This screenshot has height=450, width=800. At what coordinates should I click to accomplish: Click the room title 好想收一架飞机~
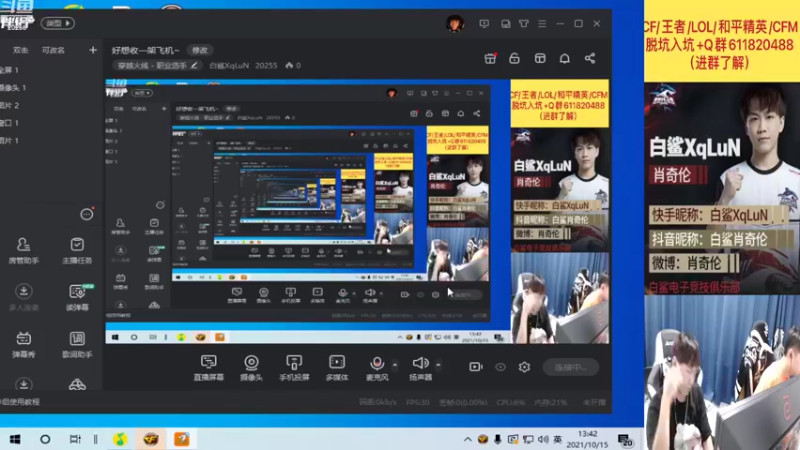click(145, 50)
